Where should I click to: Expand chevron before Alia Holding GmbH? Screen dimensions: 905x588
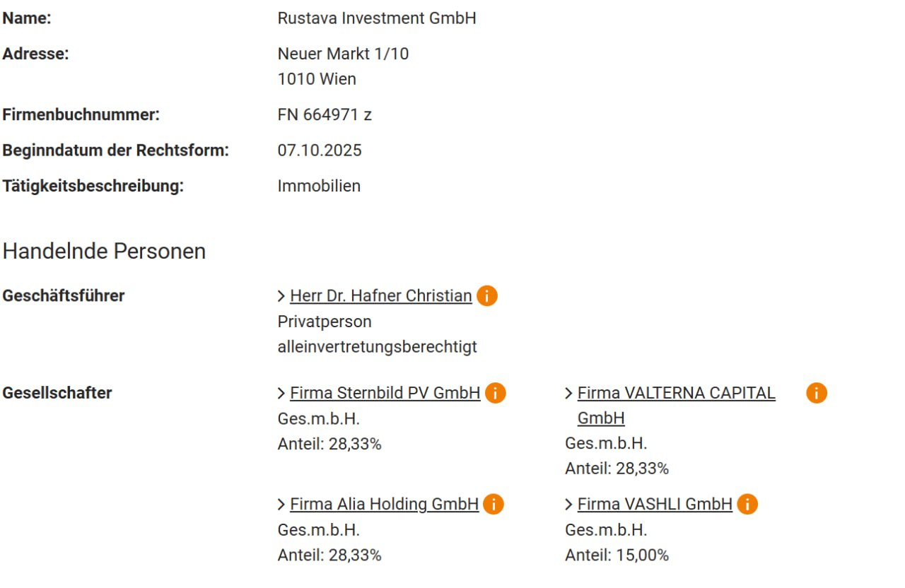tap(282, 505)
